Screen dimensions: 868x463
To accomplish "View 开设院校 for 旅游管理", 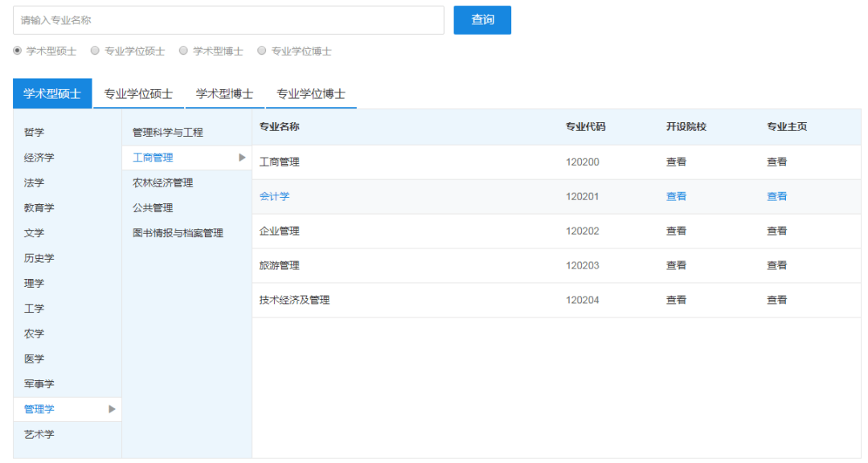I will pyautogui.click(x=677, y=266).
